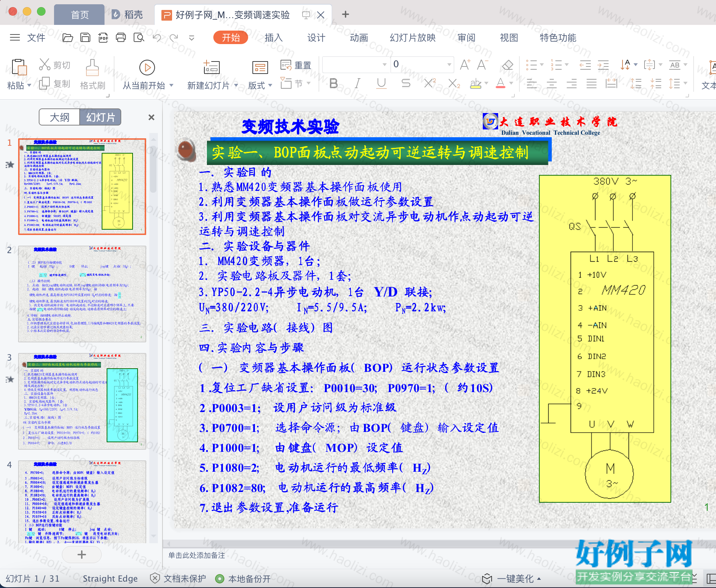This screenshot has height=588, width=716.
Task: Decrease font size A- icon
Action: [482, 65]
